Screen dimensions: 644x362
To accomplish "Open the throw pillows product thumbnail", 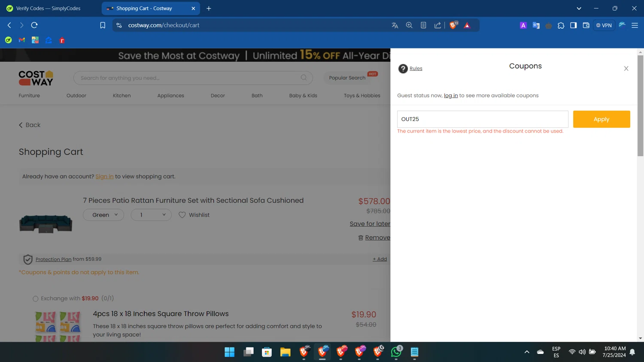I will [58, 326].
